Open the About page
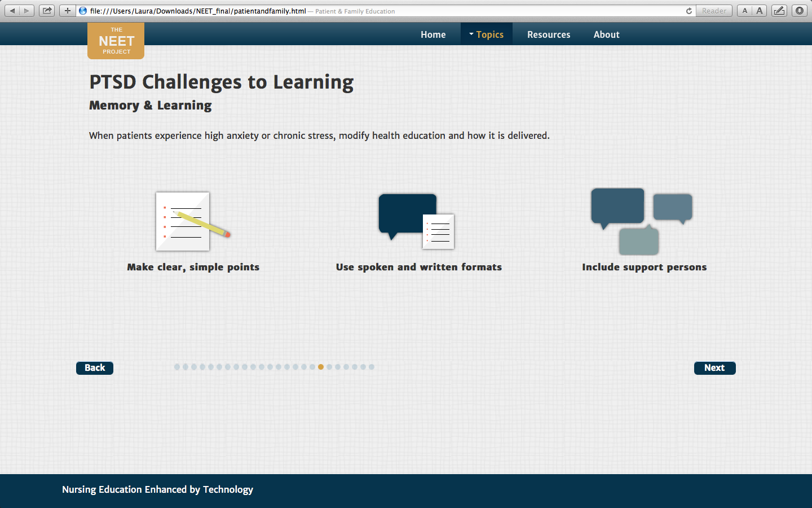Image resolution: width=812 pixels, height=508 pixels. (606, 34)
